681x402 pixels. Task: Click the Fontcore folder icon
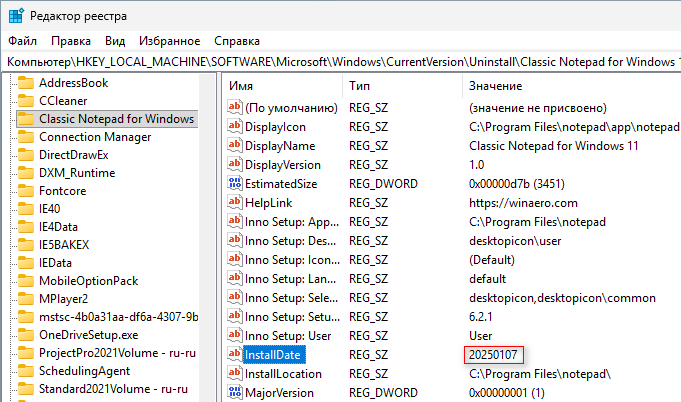[x=26, y=191]
